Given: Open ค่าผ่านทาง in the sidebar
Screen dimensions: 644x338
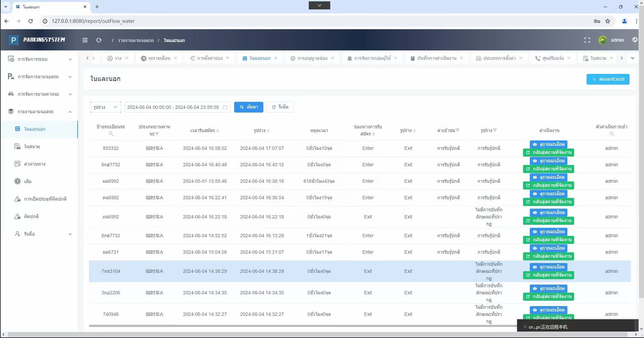Looking at the screenshot, I should point(35,164).
